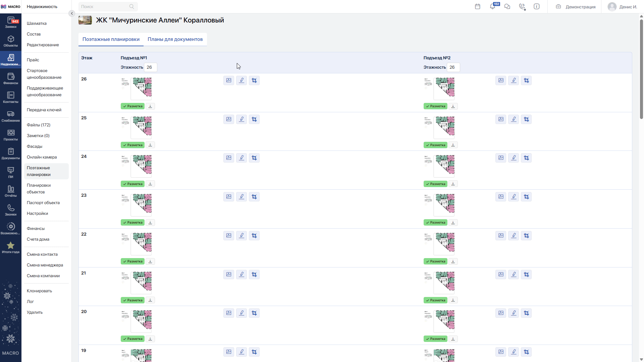This screenshot has height=362, width=644.
Task: Open Шахматка in the side menu
Action: coord(37,23)
